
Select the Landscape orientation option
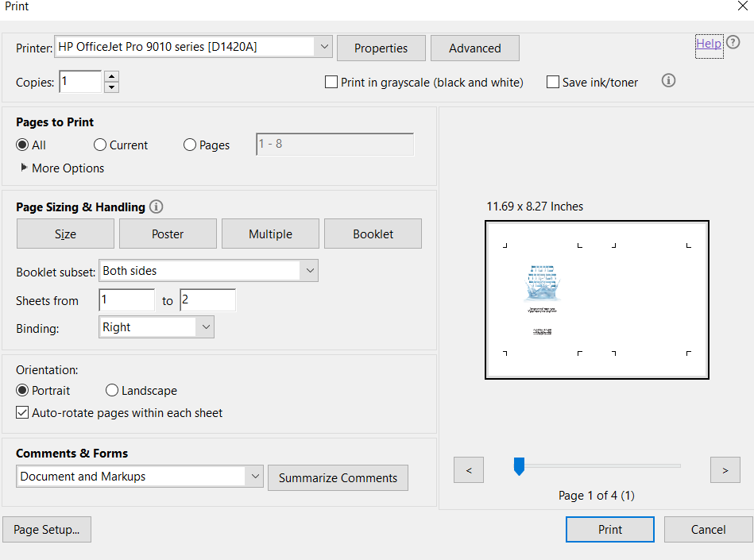(112, 391)
